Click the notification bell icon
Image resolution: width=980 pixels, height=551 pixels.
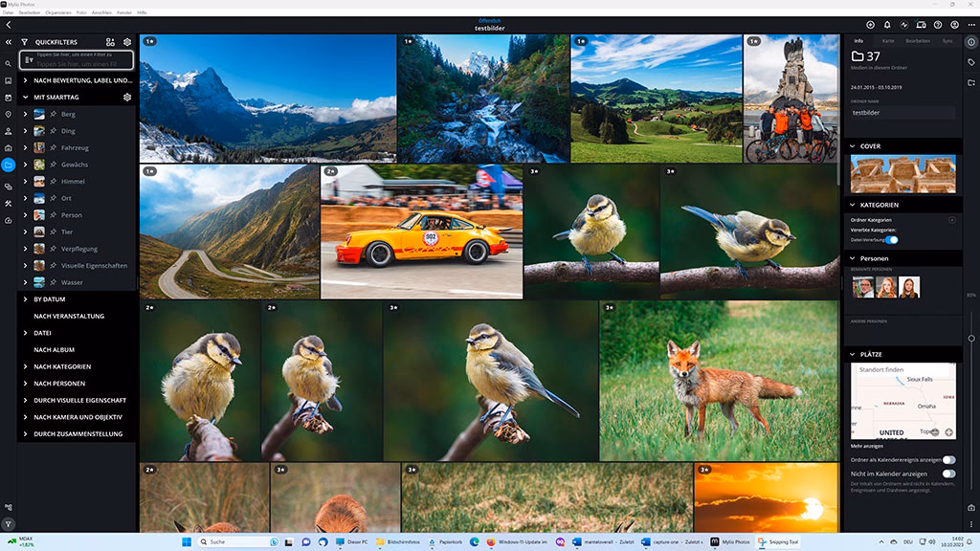click(888, 25)
